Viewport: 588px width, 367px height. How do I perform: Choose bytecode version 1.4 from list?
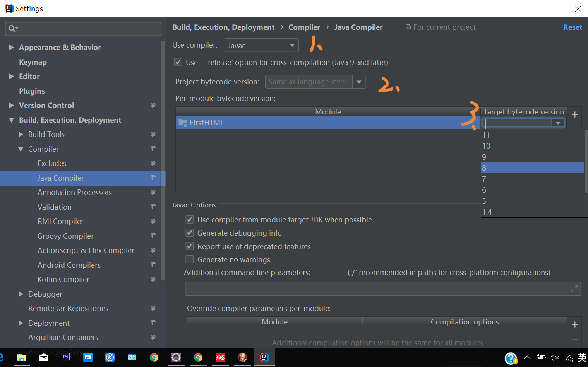tap(533, 212)
